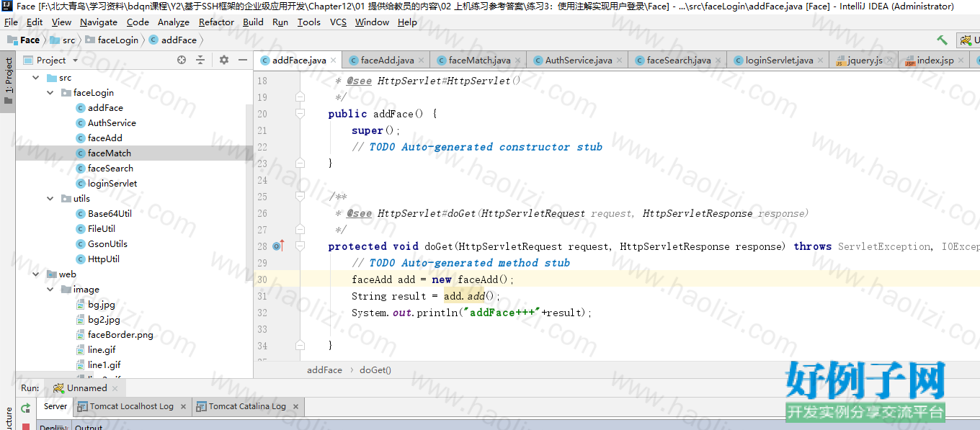Select the bg.jpg image file
This screenshot has height=430, width=980.
pos(102,305)
